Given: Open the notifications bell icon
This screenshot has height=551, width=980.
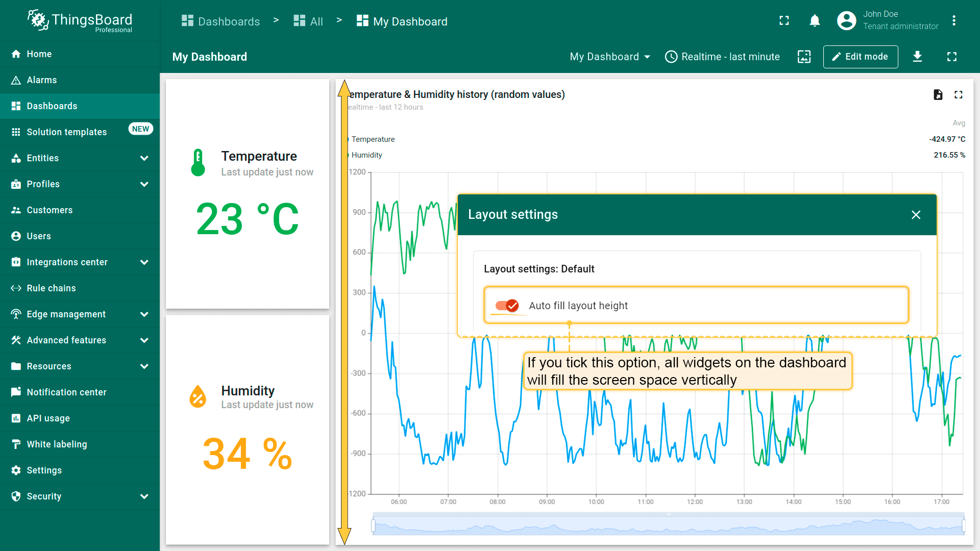Looking at the screenshot, I should 815,21.
